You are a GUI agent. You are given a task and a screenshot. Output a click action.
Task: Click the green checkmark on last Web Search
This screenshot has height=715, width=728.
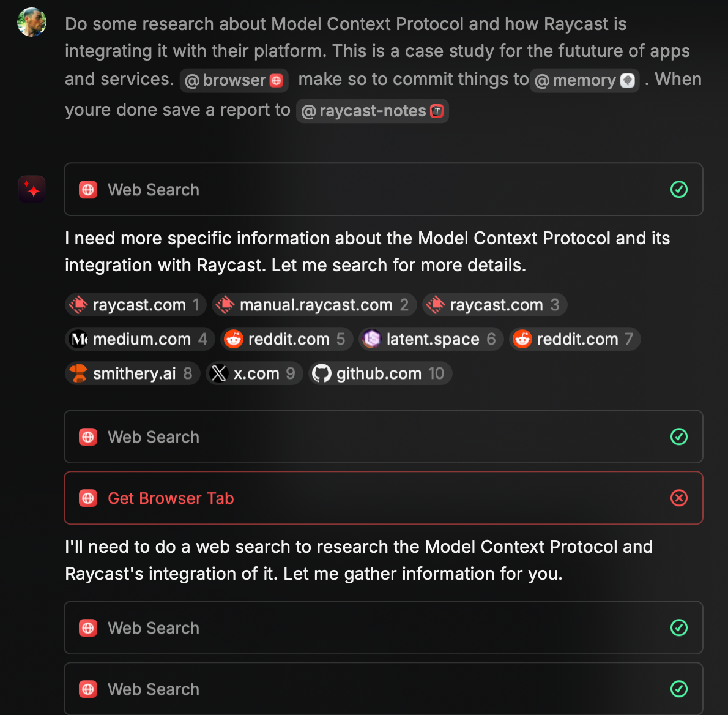point(679,689)
